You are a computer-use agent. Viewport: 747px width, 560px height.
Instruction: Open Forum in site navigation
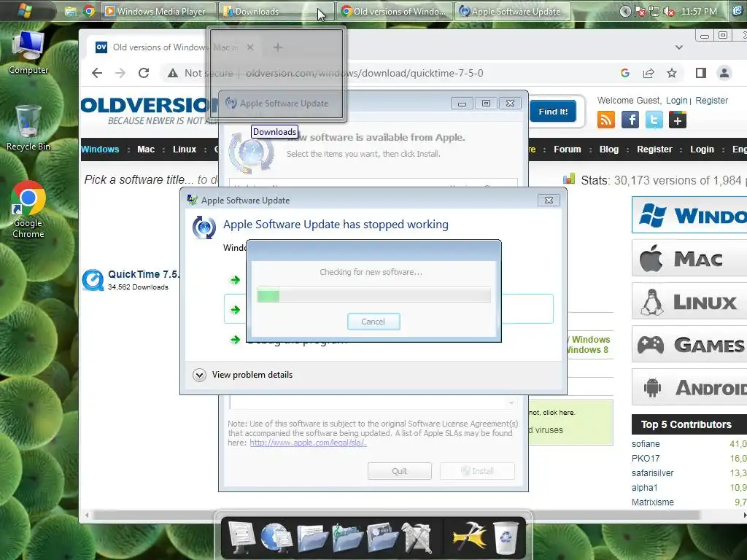point(567,149)
